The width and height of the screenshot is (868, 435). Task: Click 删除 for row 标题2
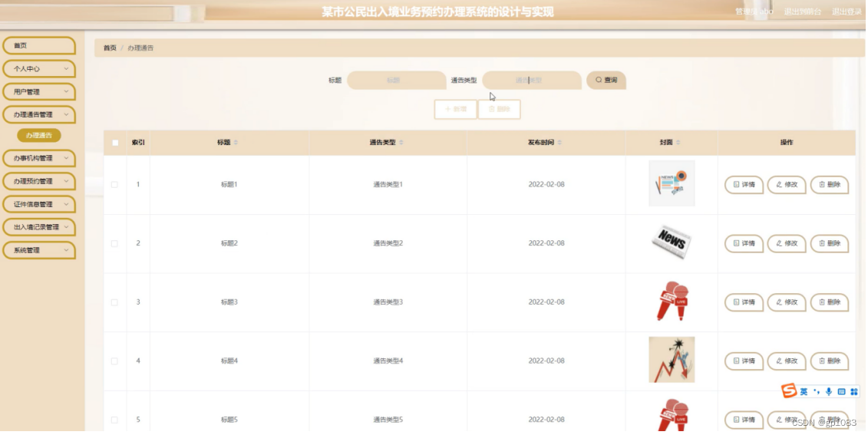830,243
